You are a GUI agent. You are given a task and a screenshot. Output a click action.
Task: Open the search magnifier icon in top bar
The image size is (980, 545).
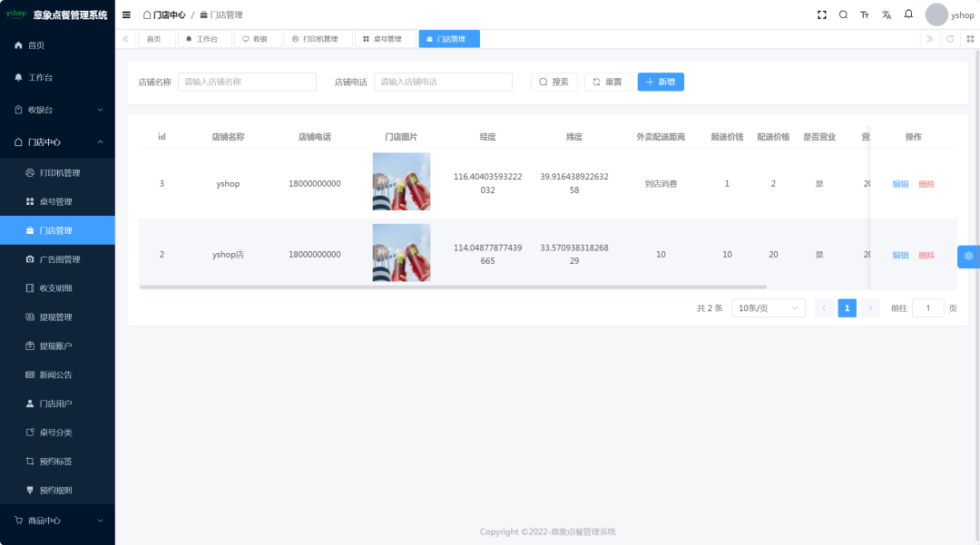coord(843,15)
